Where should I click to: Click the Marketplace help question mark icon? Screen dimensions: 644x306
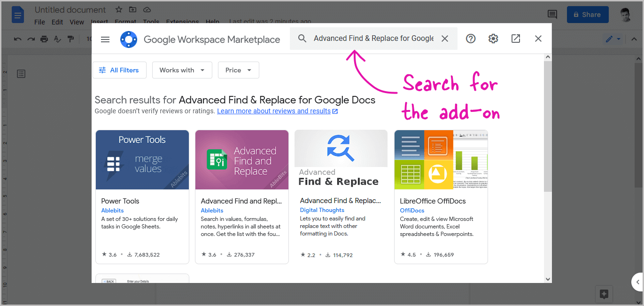(x=471, y=39)
